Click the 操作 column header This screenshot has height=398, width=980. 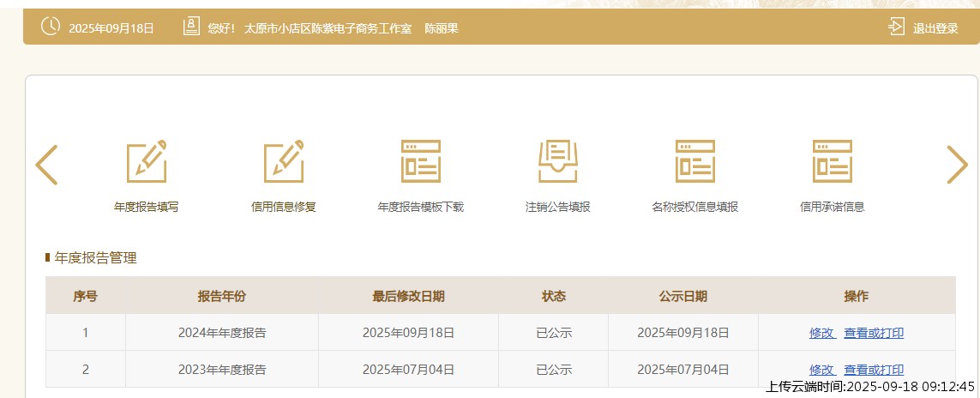tap(857, 296)
